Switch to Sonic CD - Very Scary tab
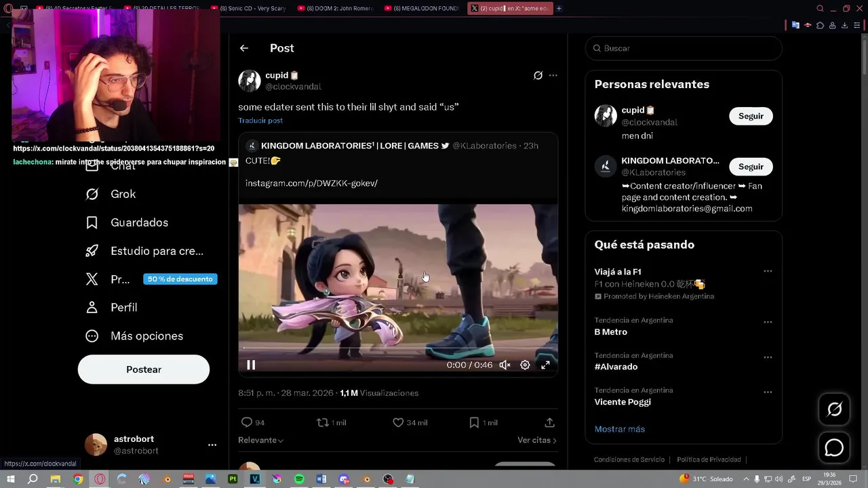The width and height of the screenshot is (868, 488). pyautogui.click(x=252, y=8)
